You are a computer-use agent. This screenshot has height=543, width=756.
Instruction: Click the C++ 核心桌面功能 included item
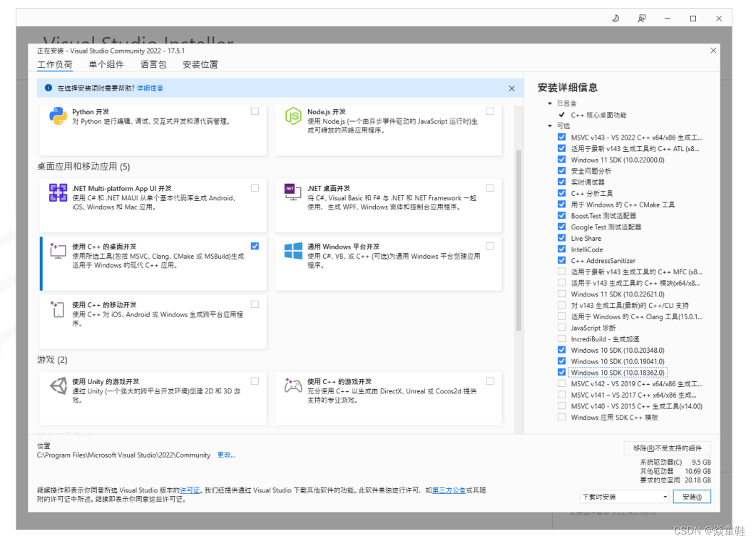(x=598, y=115)
